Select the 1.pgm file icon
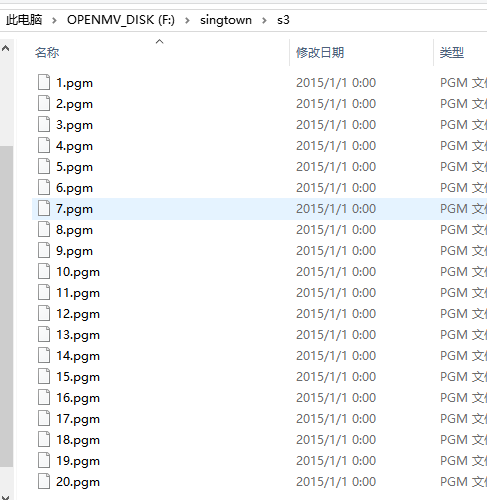This screenshot has width=487, height=500. 44,82
